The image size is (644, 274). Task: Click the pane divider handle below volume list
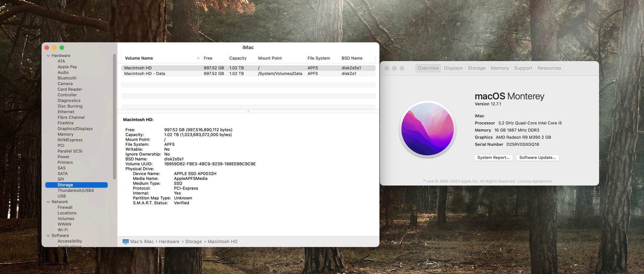pos(248,111)
